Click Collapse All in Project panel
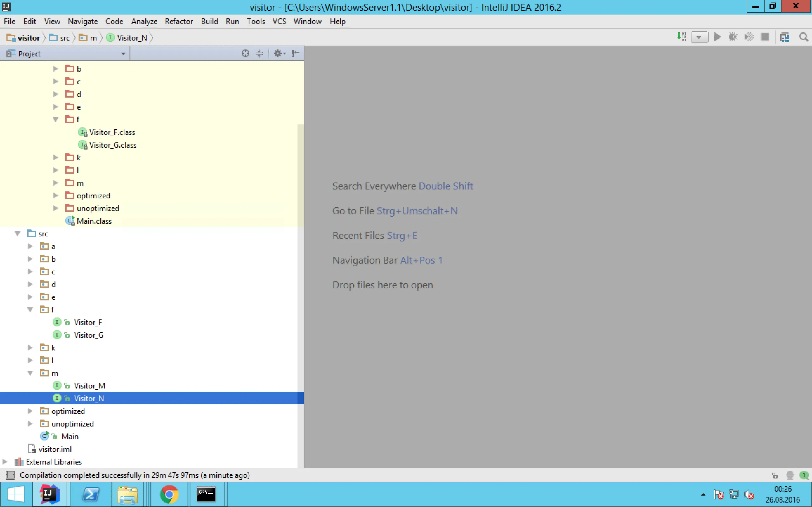Viewport: 812px width, 507px height. point(259,53)
